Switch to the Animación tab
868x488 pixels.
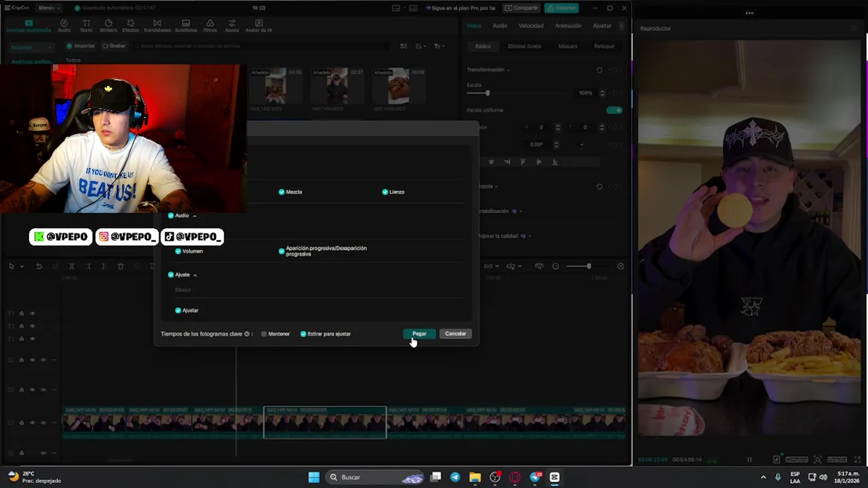coord(568,26)
